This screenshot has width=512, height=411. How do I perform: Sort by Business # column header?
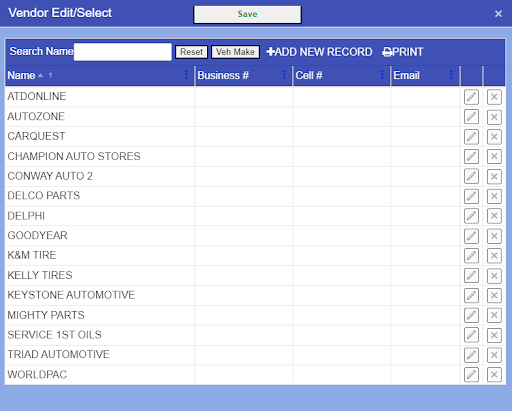pyautogui.click(x=223, y=75)
